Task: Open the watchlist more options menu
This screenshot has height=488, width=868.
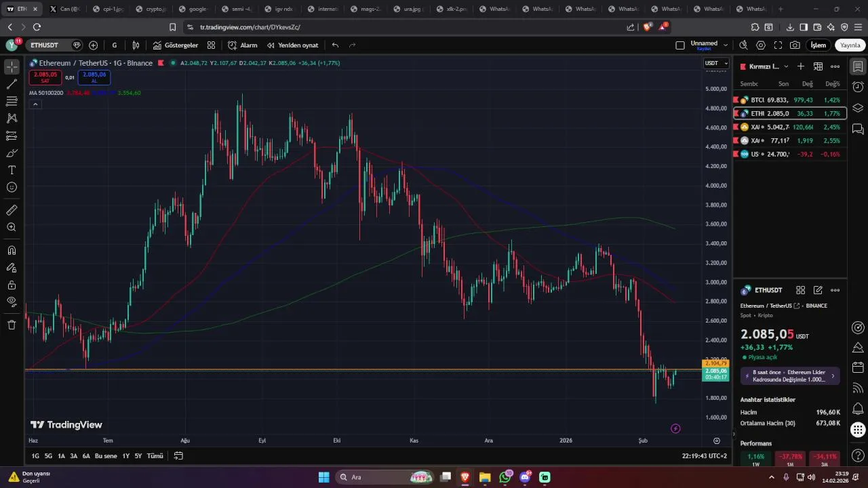Action: pyautogui.click(x=835, y=66)
